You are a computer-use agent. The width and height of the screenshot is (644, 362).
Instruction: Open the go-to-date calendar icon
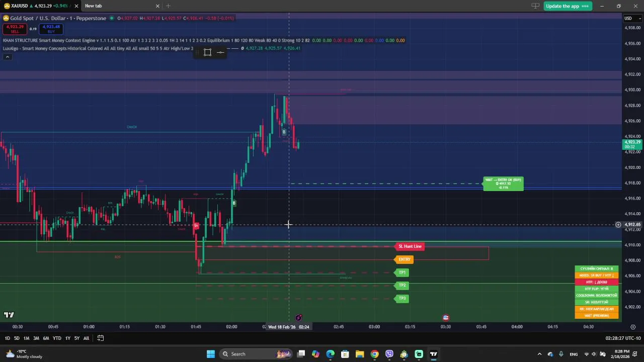101,338
